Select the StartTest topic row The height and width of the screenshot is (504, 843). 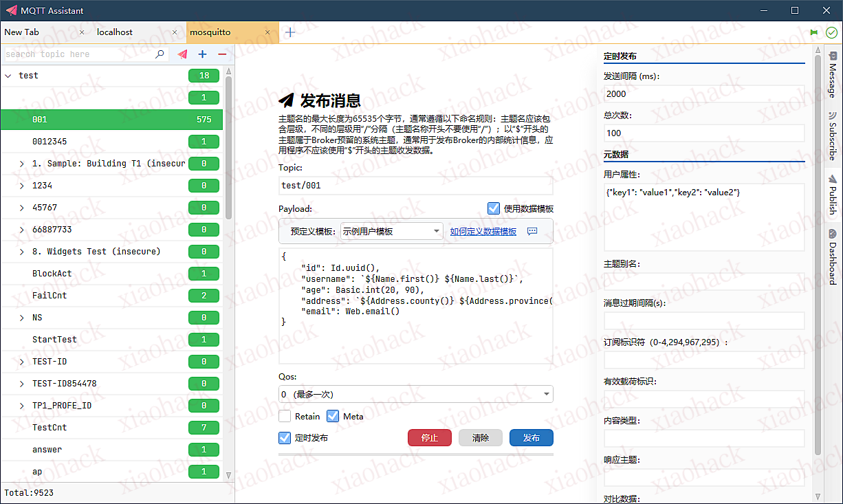[111, 340]
